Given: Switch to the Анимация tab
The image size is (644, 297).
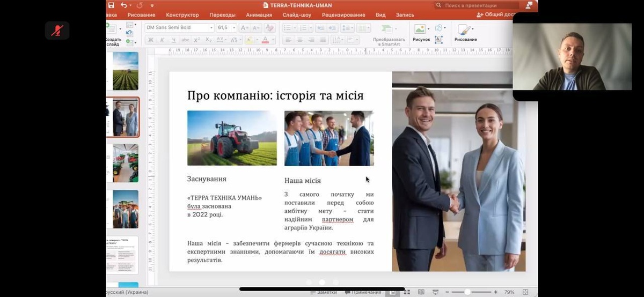Looking at the screenshot, I should [x=259, y=15].
